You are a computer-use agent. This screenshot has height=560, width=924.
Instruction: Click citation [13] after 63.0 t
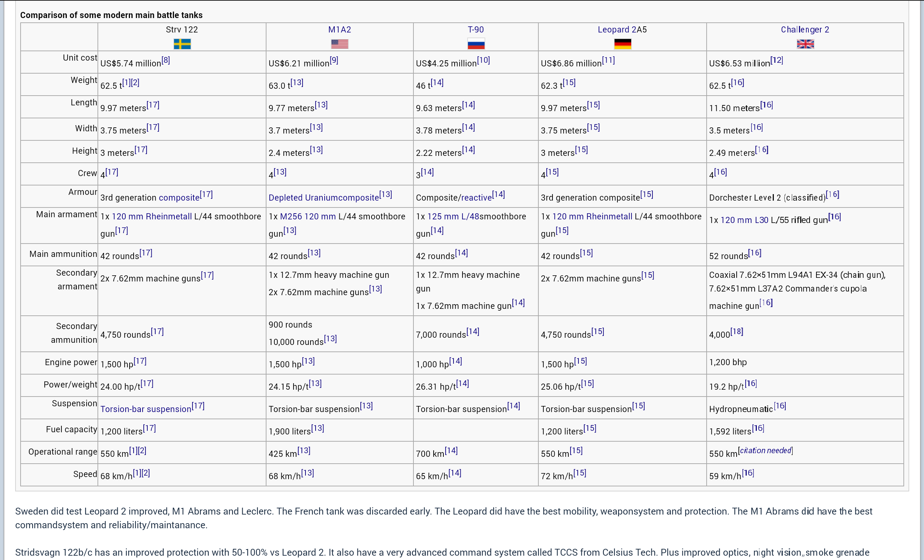297,83
